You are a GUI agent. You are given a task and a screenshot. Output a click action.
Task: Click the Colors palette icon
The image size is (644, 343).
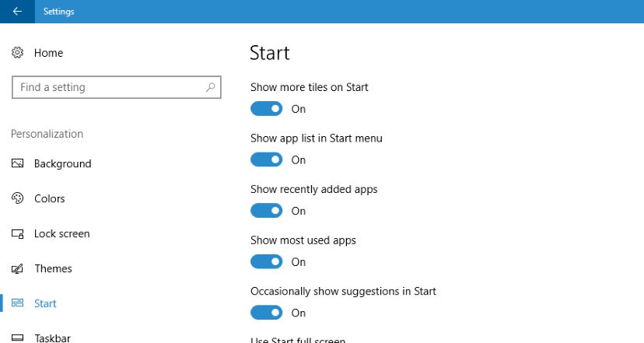[17, 198]
